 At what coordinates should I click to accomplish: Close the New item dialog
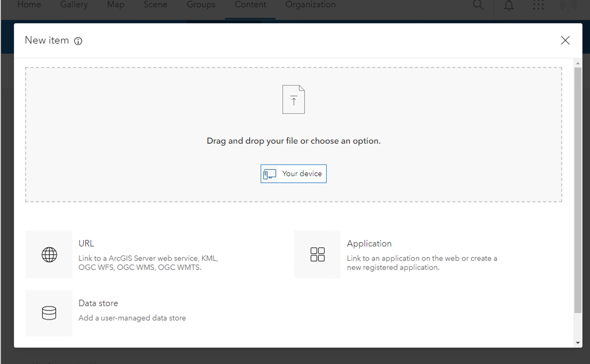click(565, 40)
